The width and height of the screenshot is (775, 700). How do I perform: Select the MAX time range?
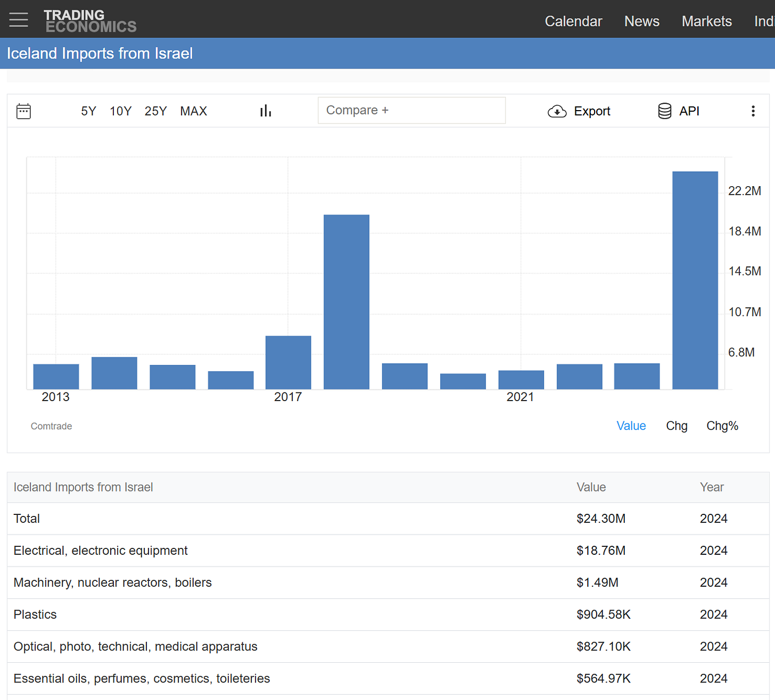193,111
